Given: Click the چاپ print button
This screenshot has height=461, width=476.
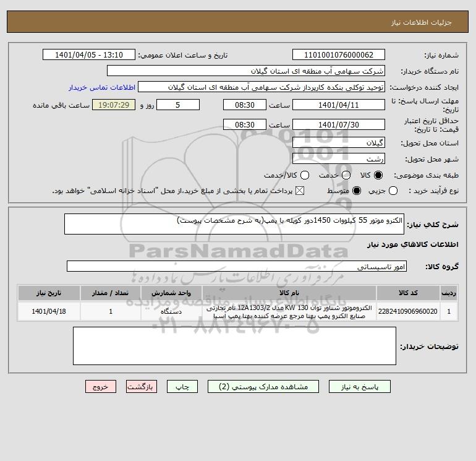Looking at the screenshot, I should pyautogui.click(x=182, y=387).
